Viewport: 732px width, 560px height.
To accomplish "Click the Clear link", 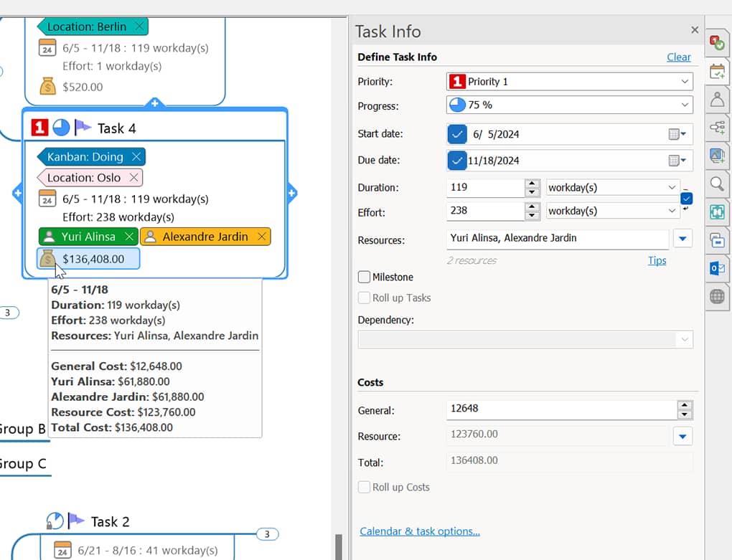I will pyautogui.click(x=678, y=57).
